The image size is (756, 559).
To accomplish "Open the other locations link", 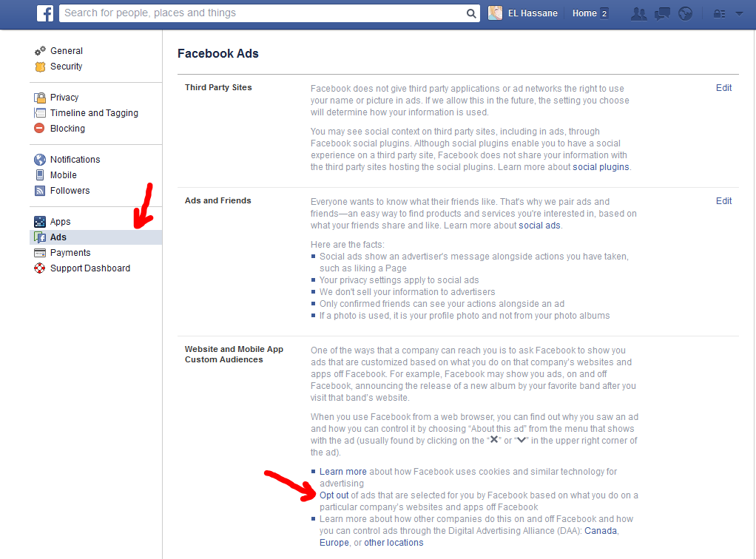I will tap(394, 543).
